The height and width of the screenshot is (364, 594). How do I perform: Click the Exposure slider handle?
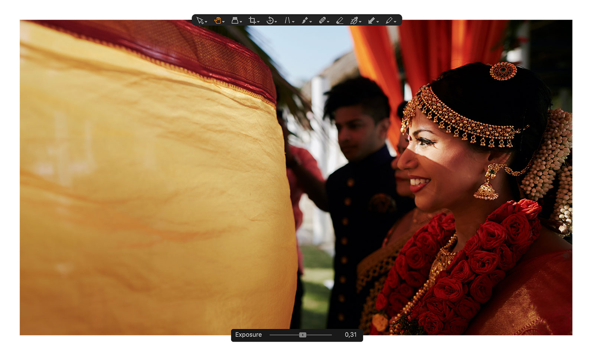pyautogui.click(x=303, y=335)
